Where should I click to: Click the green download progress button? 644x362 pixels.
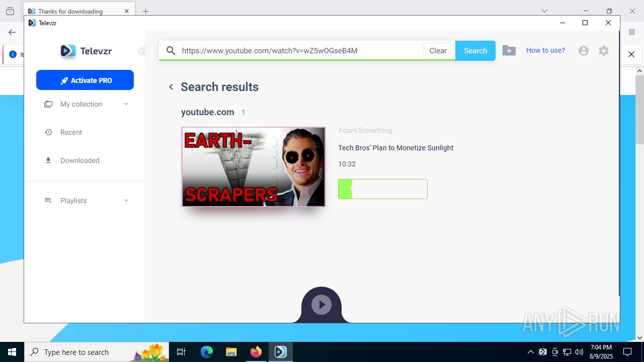coord(383,189)
